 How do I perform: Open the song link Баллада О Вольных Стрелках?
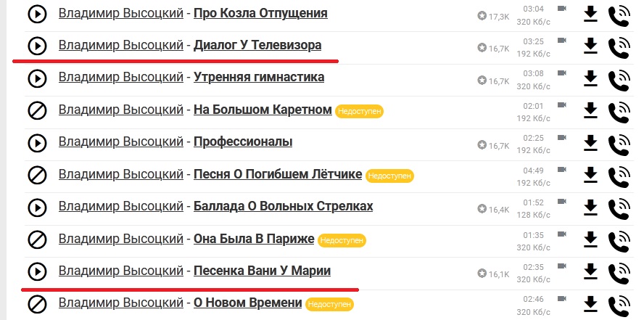pyautogui.click(x=284, y=206)
